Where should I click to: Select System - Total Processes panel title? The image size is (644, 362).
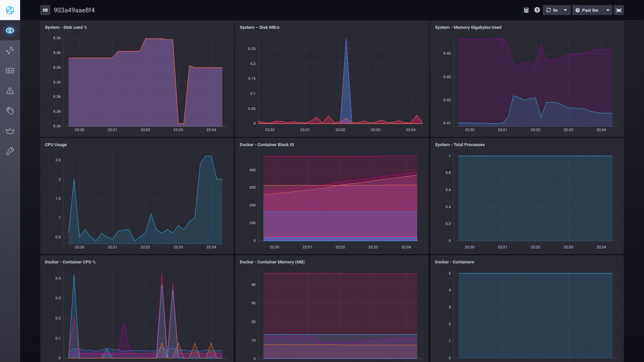click(x=460, y=145)
